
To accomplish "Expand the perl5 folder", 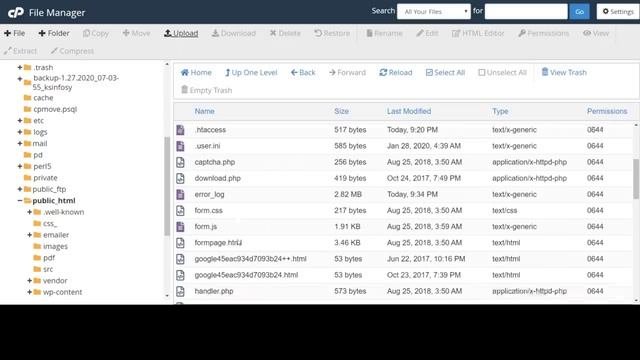I will coord(20,166).
